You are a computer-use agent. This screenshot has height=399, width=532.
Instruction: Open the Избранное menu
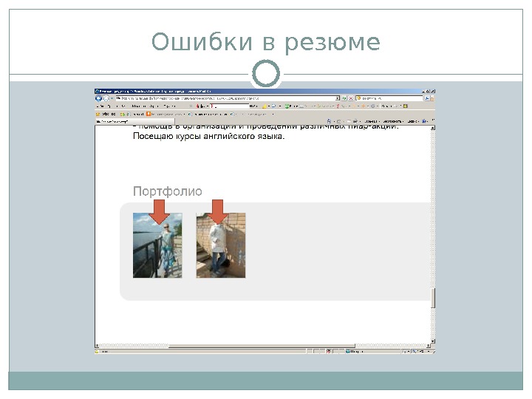(x=139, y=106)
